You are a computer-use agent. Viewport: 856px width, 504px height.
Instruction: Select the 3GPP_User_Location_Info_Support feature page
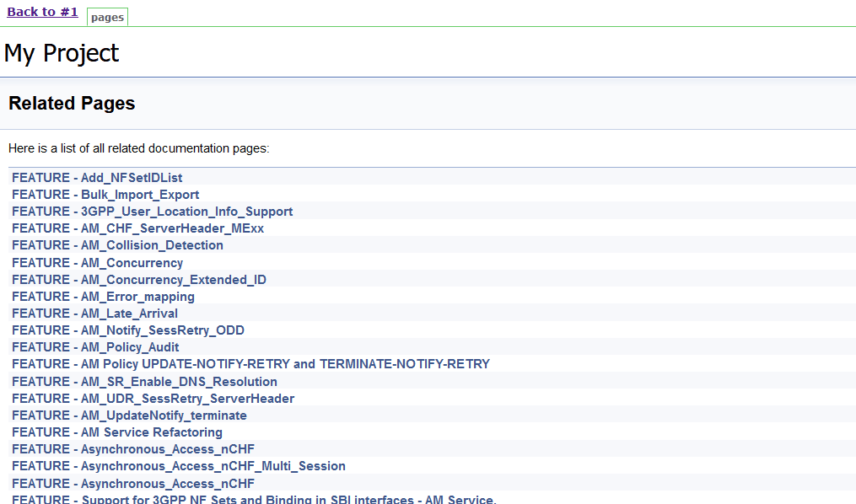(152, 211)
